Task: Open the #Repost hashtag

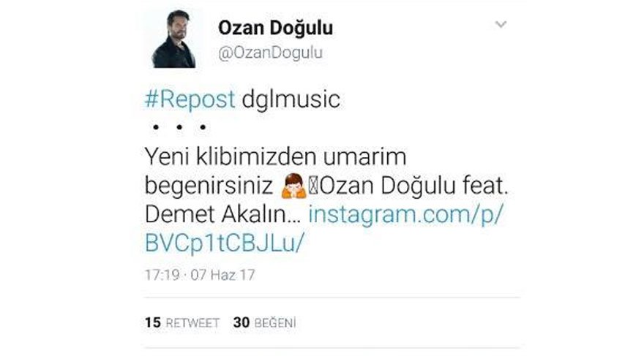Action: click(x=190, y=99)
